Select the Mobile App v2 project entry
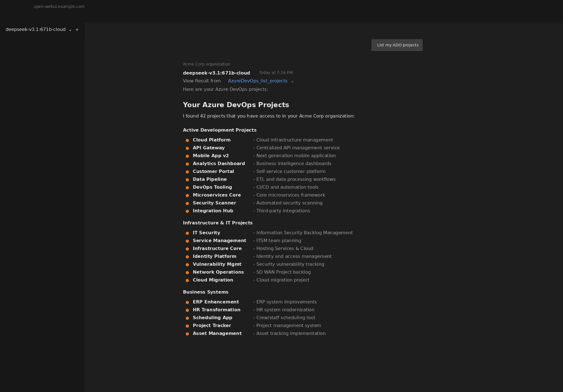563x392 pixels. coord(211,156)
